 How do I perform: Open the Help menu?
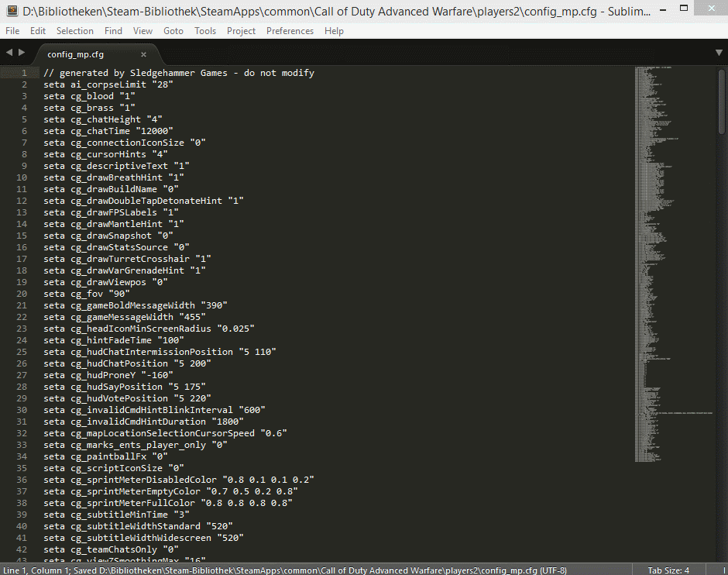334,31
